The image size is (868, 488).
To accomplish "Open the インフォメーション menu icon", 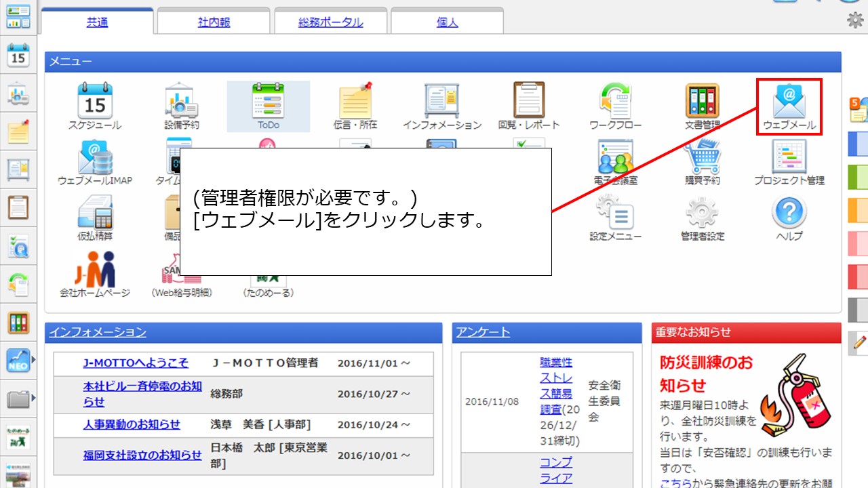I will pyautogui.click(x=441, y=105).
